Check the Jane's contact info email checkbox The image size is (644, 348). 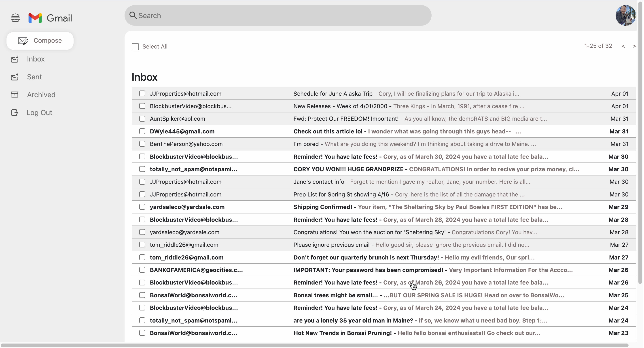pos(142,182)
